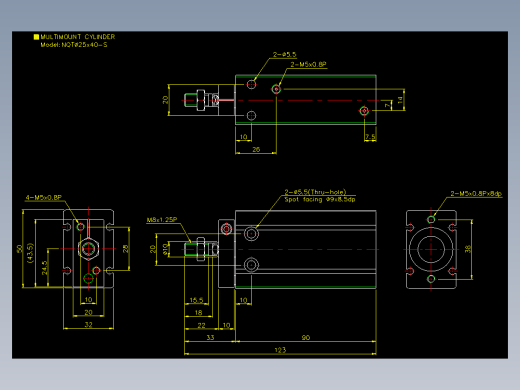The height and width of the screenshot is (390, 520).
Task: Select the 123 overall length dimension
Action: click(x=280, y=350)
